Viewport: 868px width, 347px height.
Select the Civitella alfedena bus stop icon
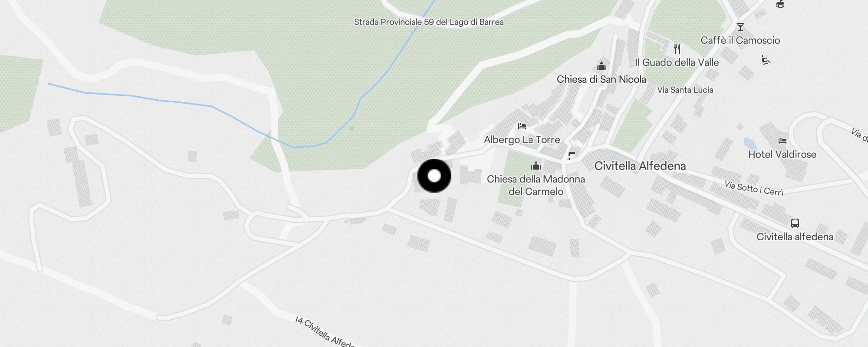[x=795, y=223]
